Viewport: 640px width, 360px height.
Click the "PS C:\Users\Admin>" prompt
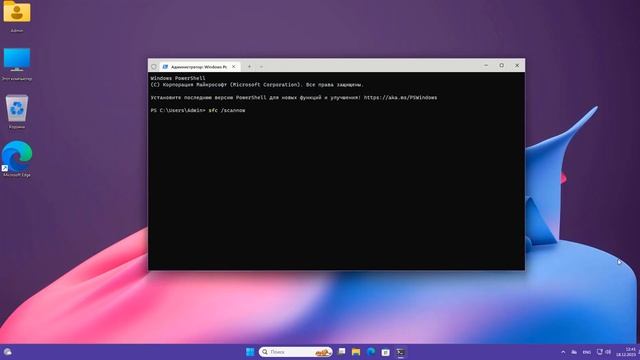point(178,110)
